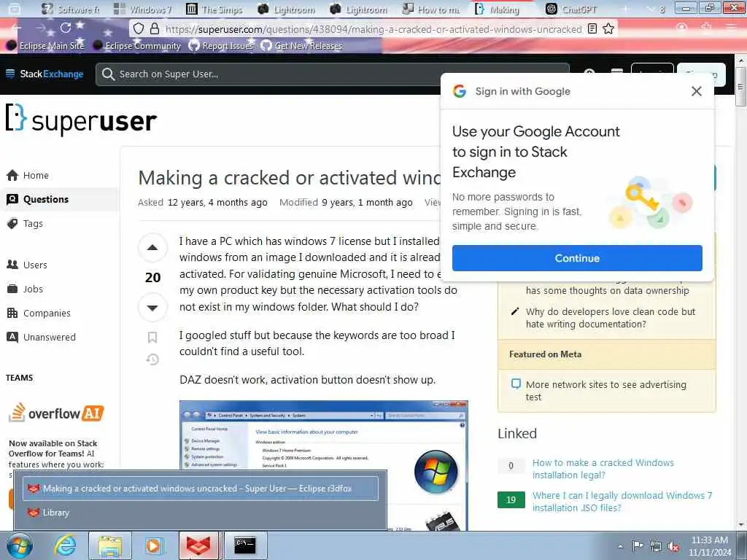Switch to the Windows 7 tab

144,9
